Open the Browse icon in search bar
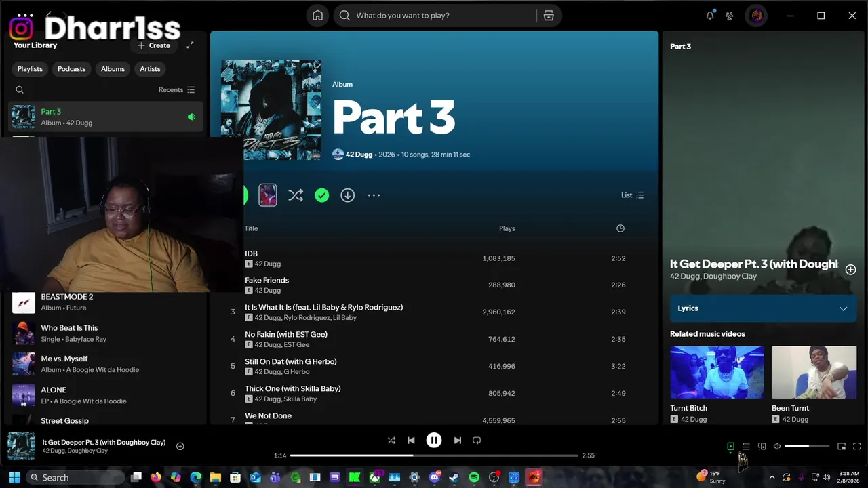The width and height of the screenshot is (868, 488). (x=549, y=16)
